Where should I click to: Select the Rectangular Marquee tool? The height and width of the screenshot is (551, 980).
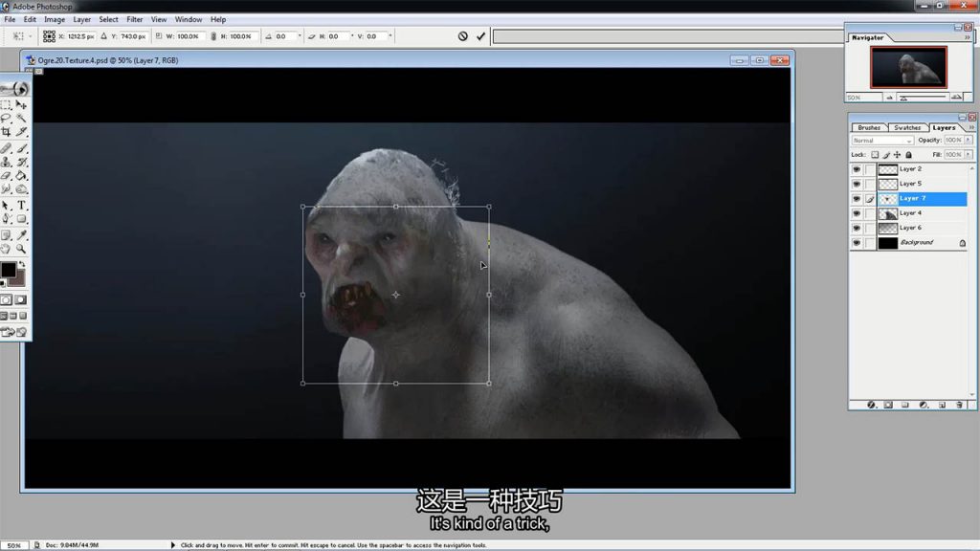7,105
